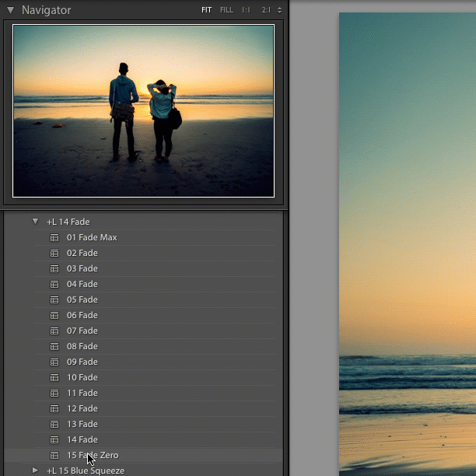Viewport: 476px width, 476px height.
Task: Set Navigator zoom to FILL
Action: pyautogui.click(x=226, y=10)
